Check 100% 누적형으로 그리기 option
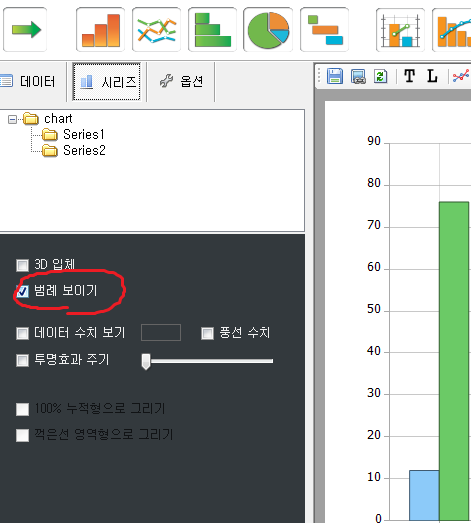Image resolution: width=471 pixels, height=523 pixels. 22,409
